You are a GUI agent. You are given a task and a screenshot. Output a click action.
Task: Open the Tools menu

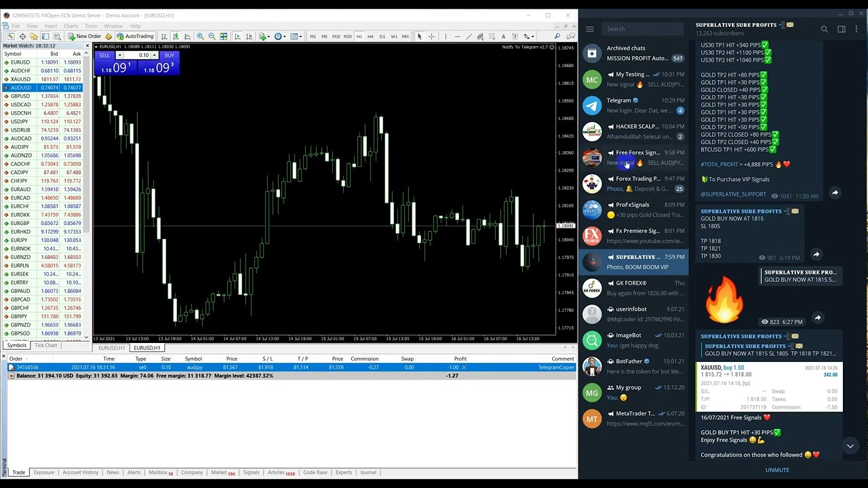(x=91, y=26)
